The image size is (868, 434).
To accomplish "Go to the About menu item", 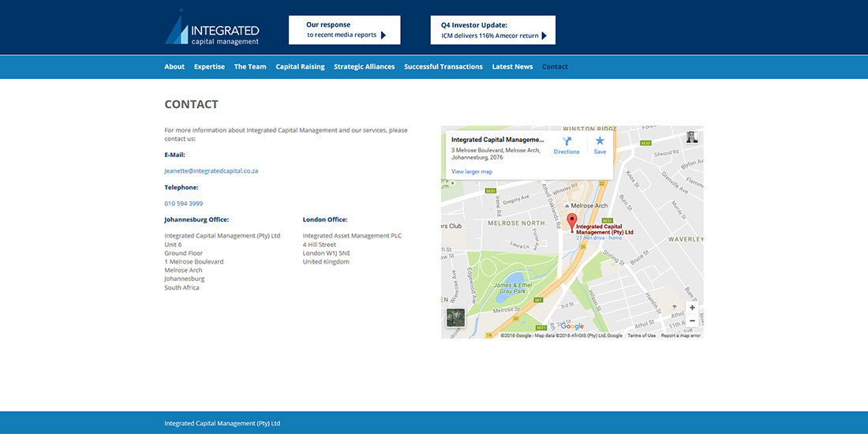I will (174, 66).
